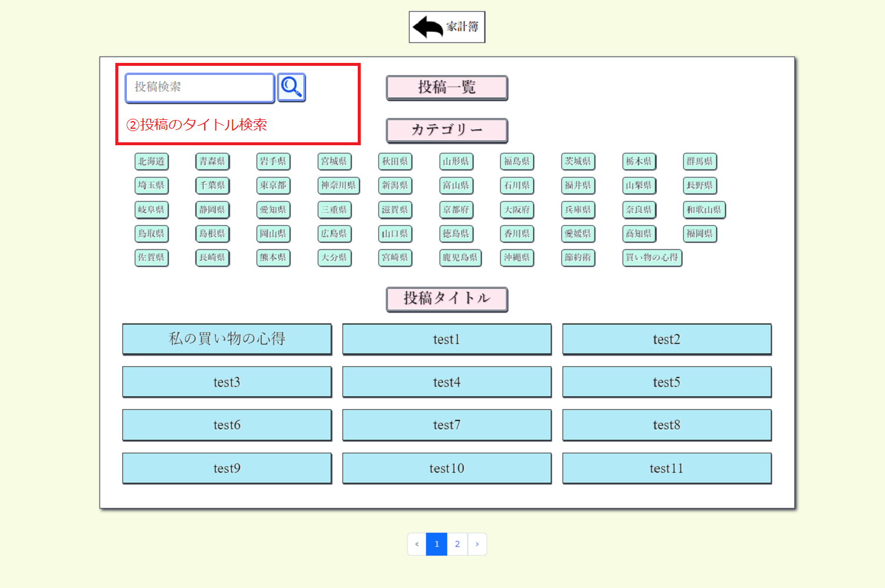The width and height of the screenshot is (885, 588).
Task: Select the 神奈川県 tag
Action: 339,186
